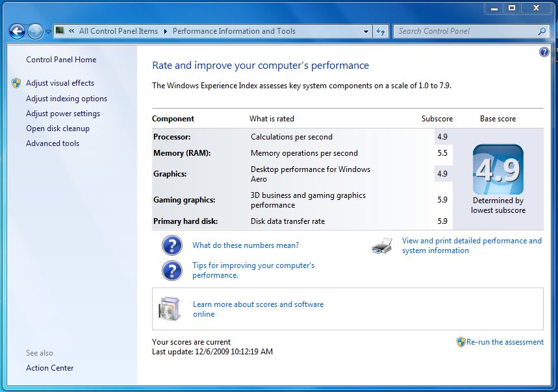The image size is (558, 392).
Task: Open Advanced tools
Action: click(53, 143)
